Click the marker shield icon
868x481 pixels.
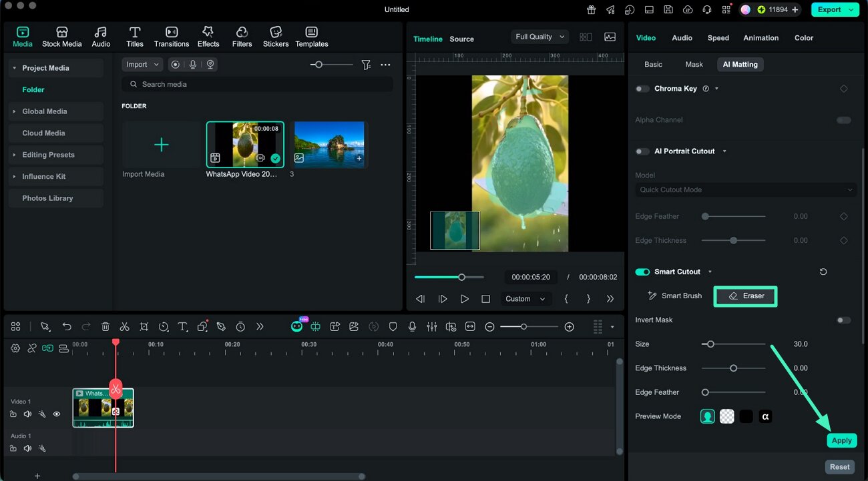coord(393,326)
